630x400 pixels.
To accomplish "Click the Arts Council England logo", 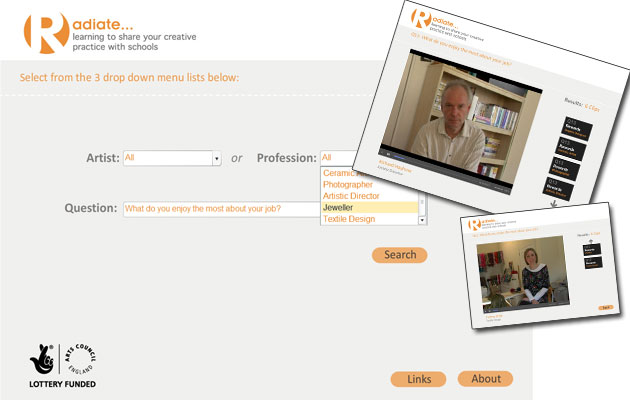I will [80, 359].
